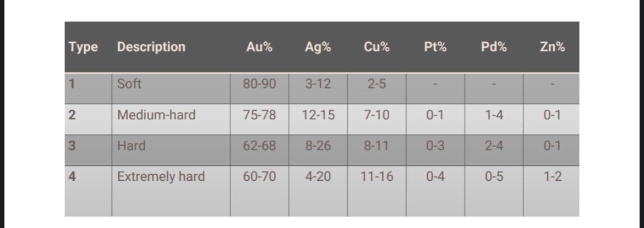Click the 8-11 Cu value
Screen dimensions: 644x228
(x=376, y=146)
